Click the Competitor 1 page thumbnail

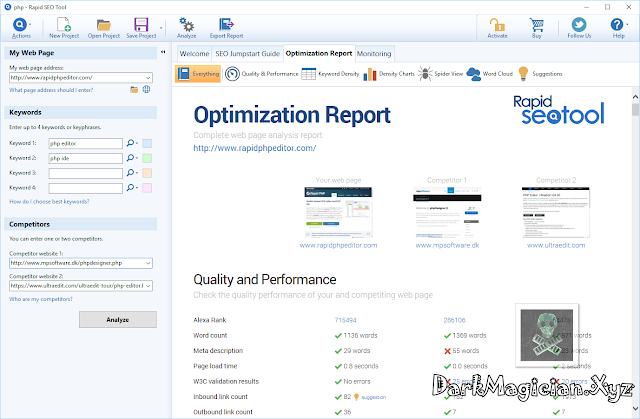(x=447, y=212)
